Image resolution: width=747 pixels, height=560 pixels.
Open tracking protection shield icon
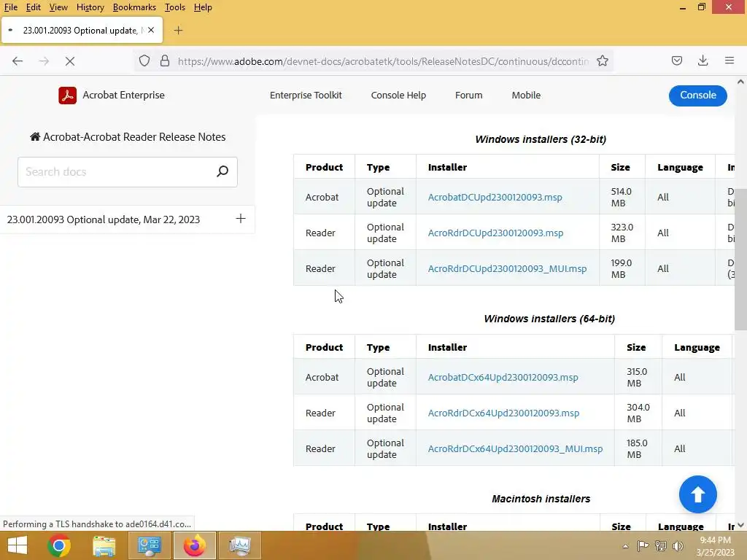[x=144, y=61]
